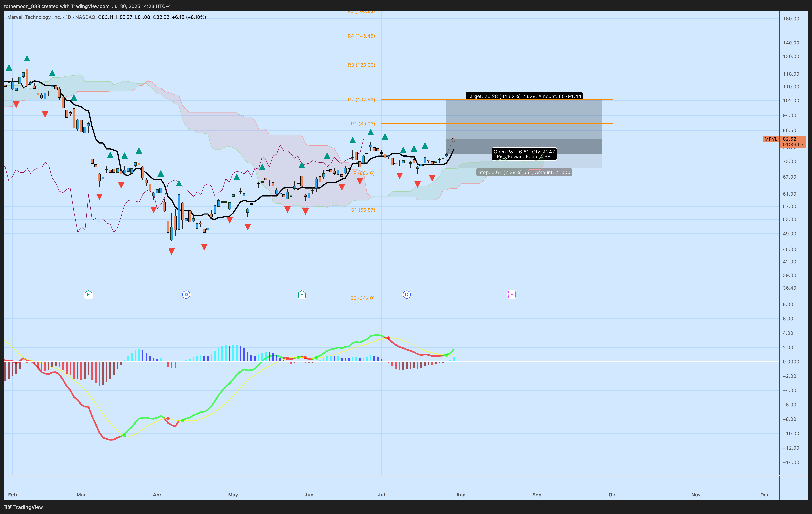
Task: Click the red MACD crossover dot in early July
Action: coord(388,338)
